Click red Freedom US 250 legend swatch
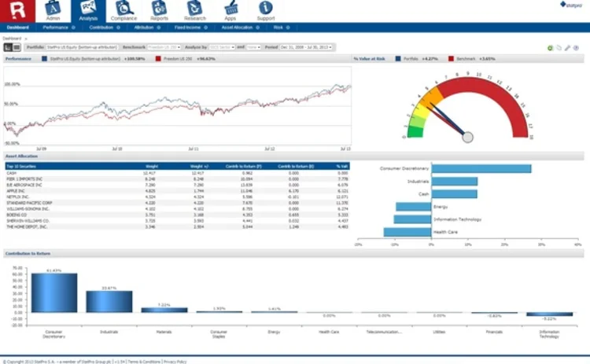This screenshot has width=590, height=364. pyautogui.click(x=158, y=59)
